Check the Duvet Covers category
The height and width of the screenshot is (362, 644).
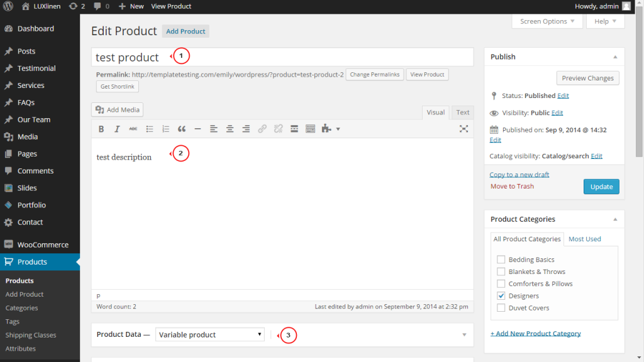point(501,308)
